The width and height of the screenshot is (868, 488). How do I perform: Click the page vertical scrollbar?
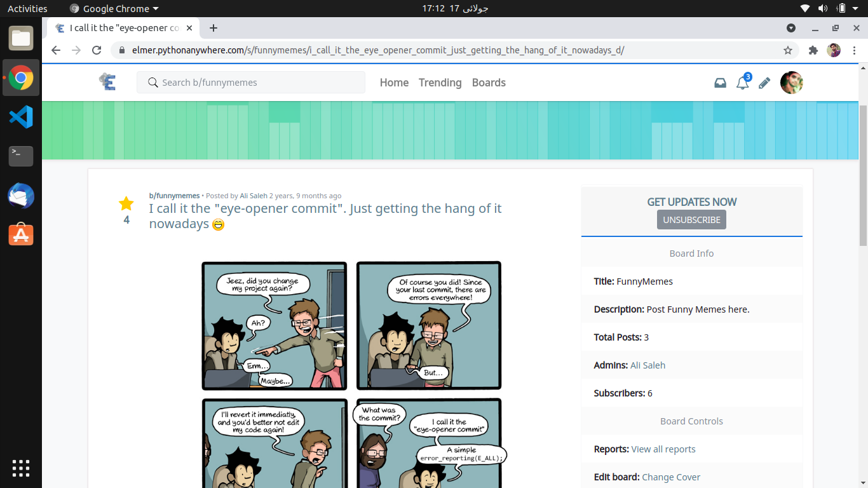click(x=863, y=175)
